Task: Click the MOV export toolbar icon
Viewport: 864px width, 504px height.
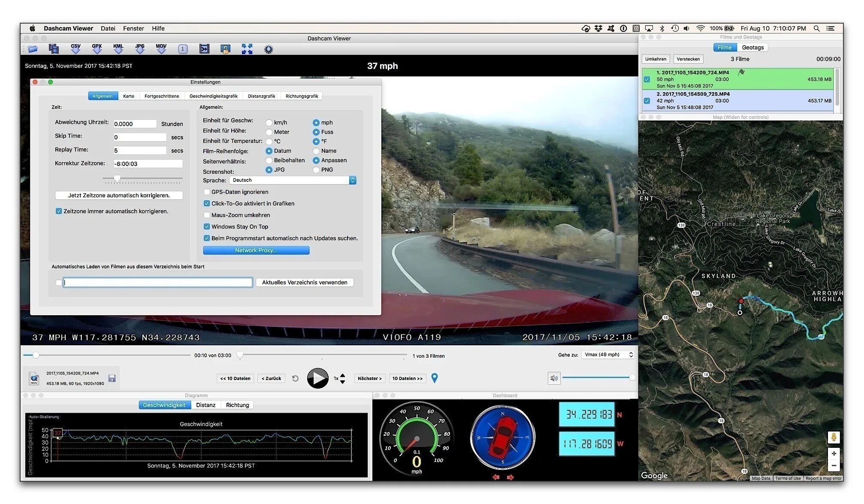Action: [x=161, y=49]
